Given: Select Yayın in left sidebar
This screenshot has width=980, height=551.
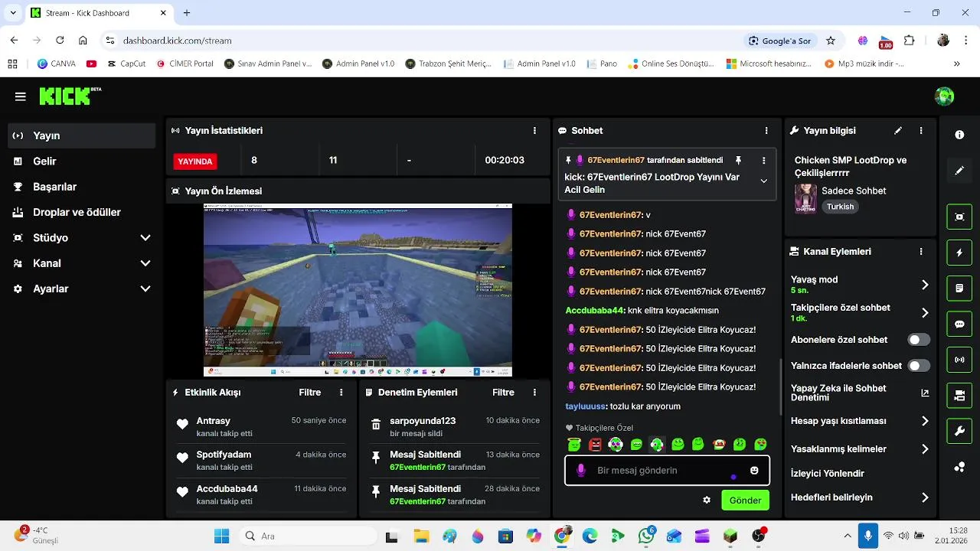Looking at the screenshot, I should (x=80, y=135).
